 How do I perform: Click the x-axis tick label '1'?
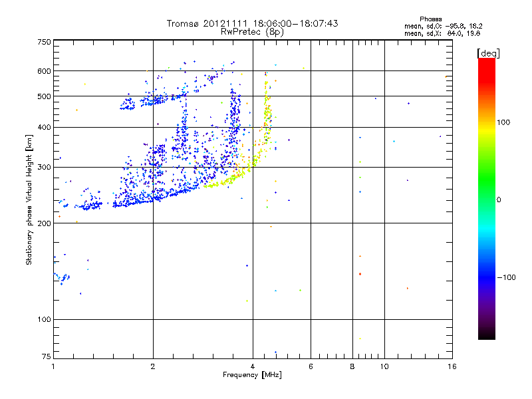(x=53, y=366)
